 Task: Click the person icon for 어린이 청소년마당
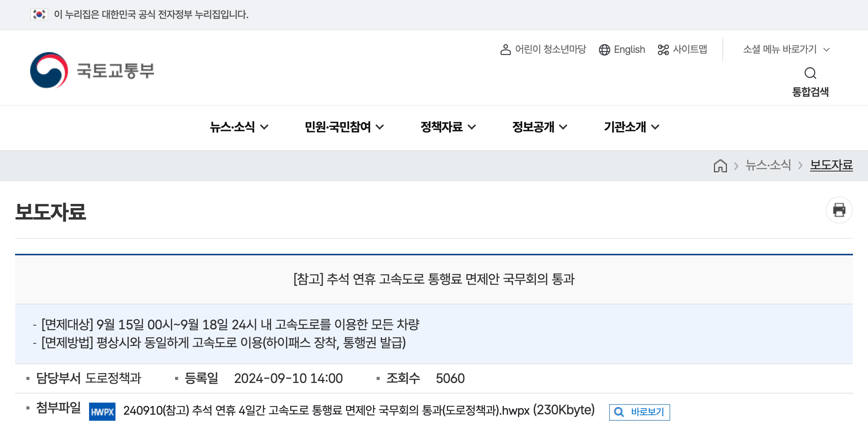point(505,50)
